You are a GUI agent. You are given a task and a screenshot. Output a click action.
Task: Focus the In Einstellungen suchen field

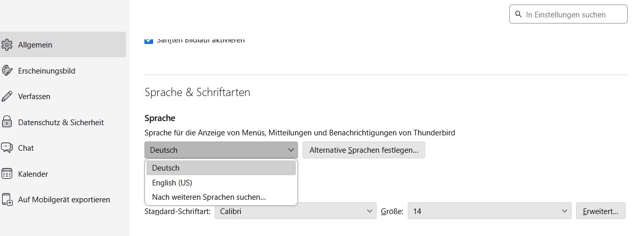click(574, 15)
